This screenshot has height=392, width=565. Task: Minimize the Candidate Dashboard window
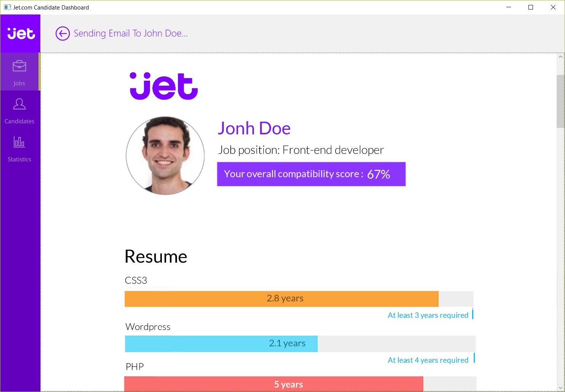pos(509,7)
